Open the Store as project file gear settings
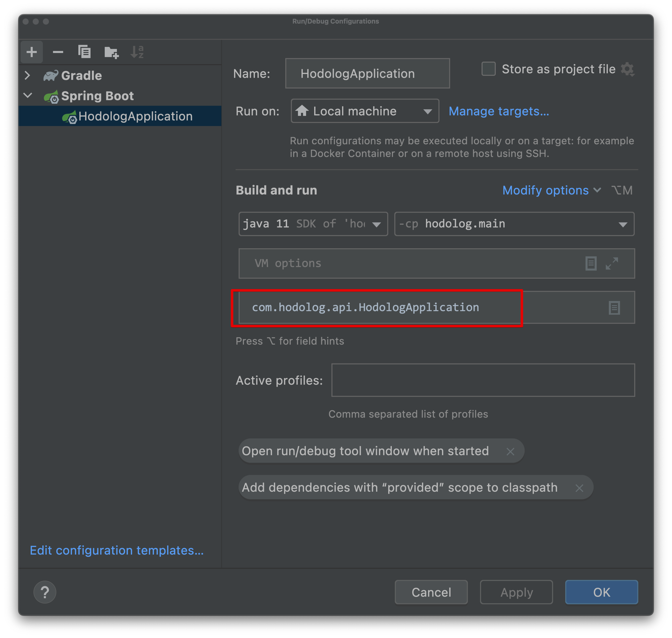Screen dimensions: 672x638 pyautogui.click(x=627, y=69)
